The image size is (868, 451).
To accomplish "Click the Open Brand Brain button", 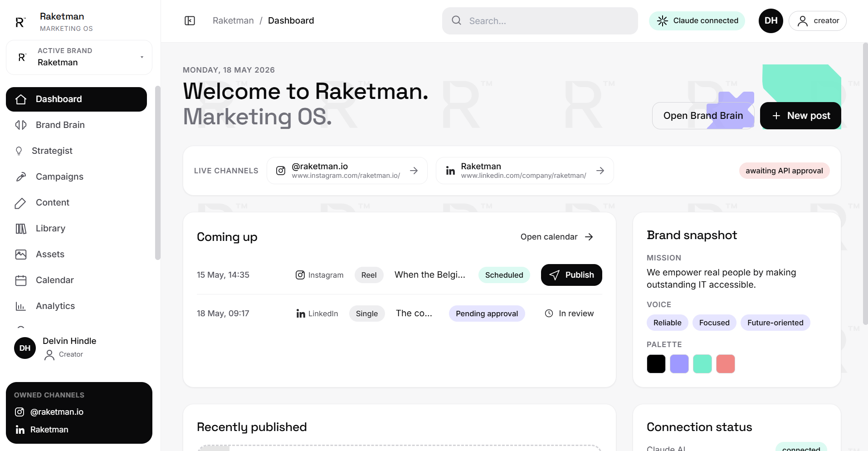I will [703, 116].
